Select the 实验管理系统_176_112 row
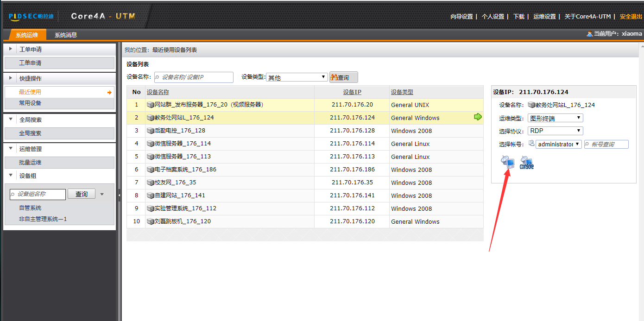Viewport: 644px width, 321px height. 305,208
